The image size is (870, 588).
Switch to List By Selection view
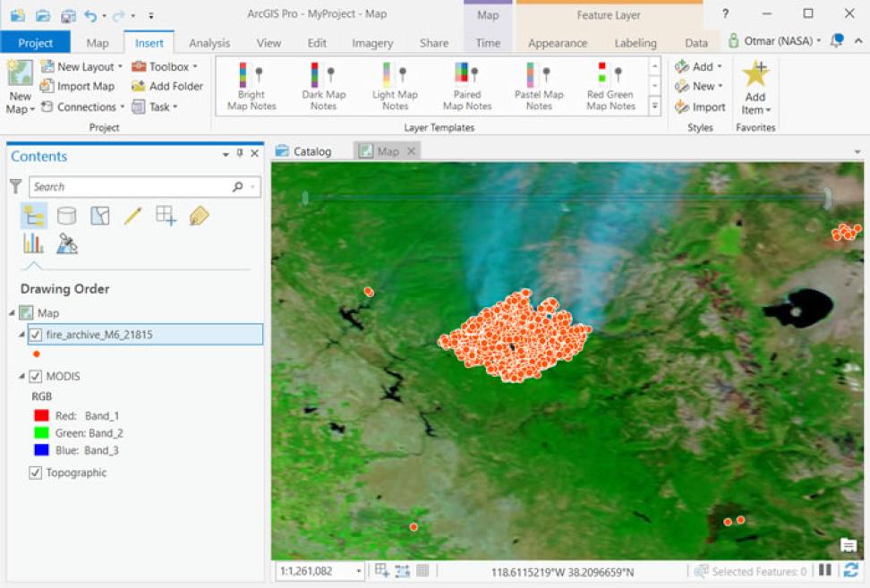pyautogui.click(x=100, y=216)
